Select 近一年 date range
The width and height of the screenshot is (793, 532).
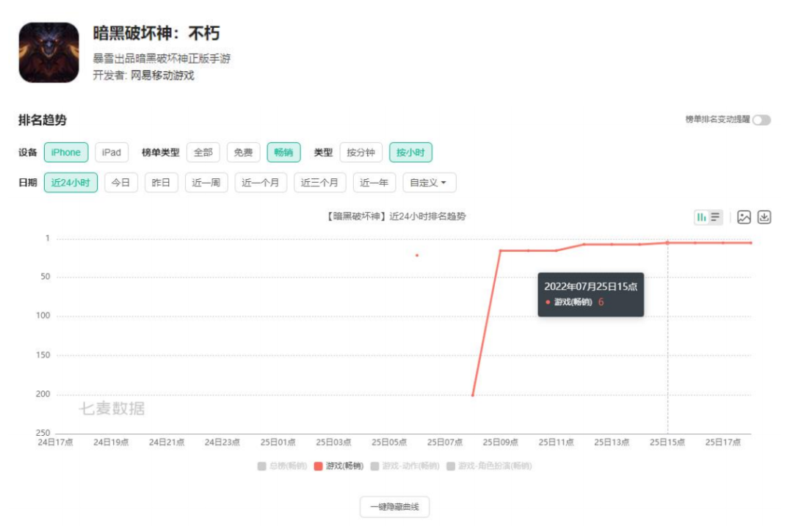pyautogui.click(x=374, y=183)
